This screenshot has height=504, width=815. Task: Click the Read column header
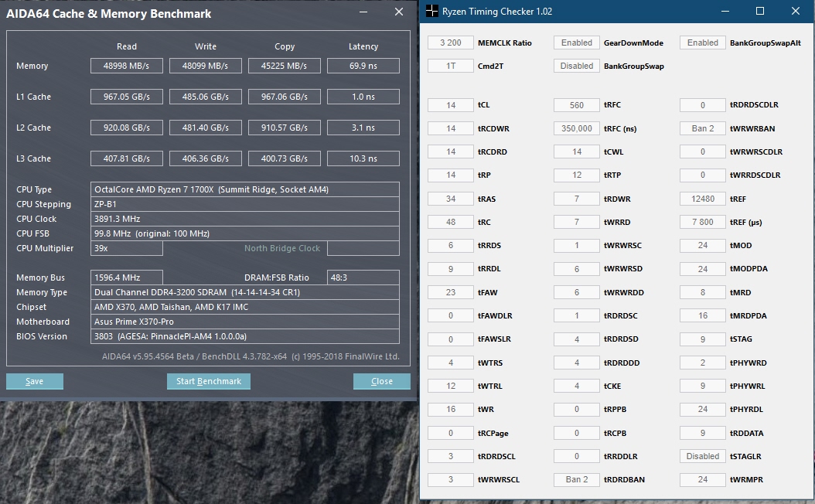(x=126, y=46)
